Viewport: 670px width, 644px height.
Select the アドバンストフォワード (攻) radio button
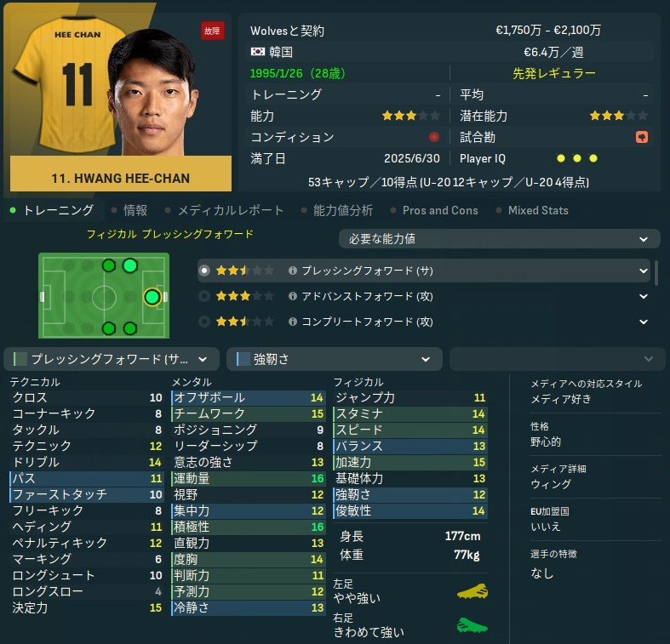[204, 296]
